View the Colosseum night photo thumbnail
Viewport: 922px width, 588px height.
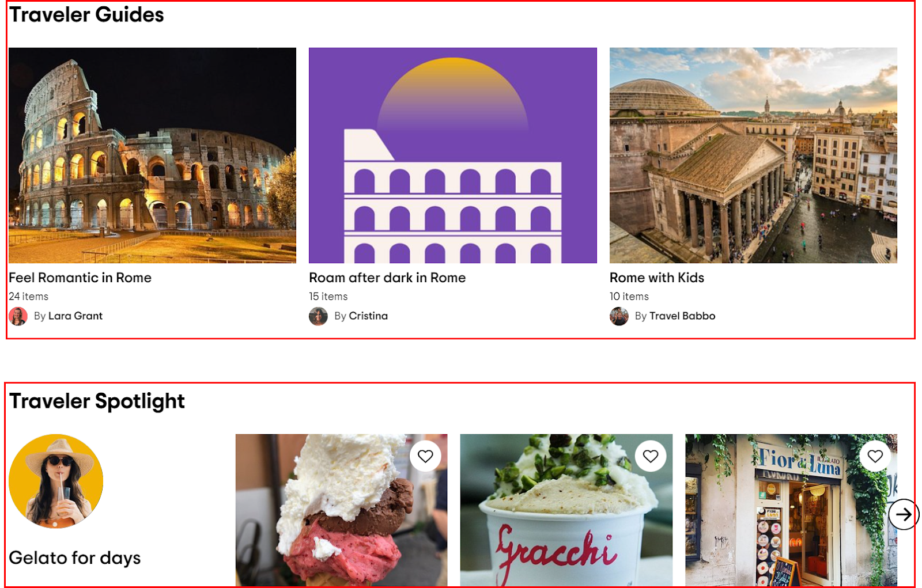(x=152, y=155)
